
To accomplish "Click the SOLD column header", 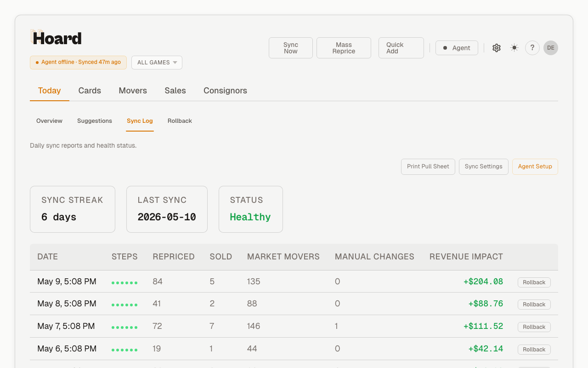I will pos(221,257).
